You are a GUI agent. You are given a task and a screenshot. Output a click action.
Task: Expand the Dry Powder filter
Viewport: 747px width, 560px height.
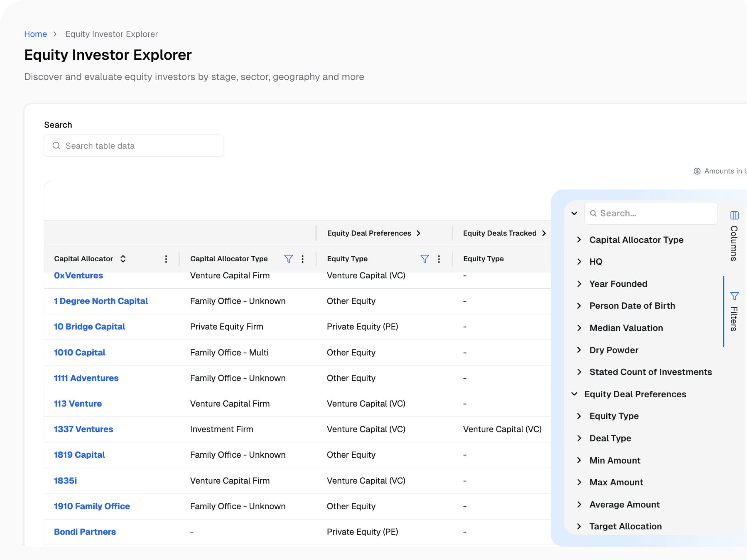point(579,350)
